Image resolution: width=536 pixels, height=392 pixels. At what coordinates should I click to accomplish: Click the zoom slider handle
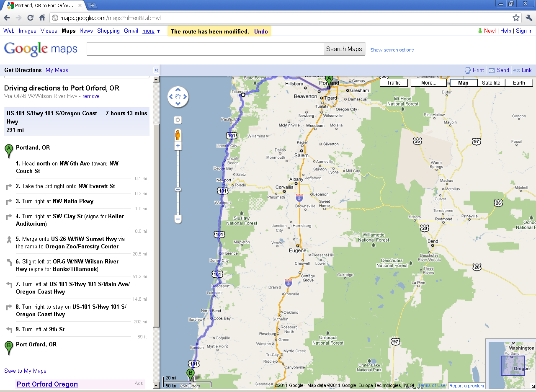pyautogui.click(x=178, y=189)
